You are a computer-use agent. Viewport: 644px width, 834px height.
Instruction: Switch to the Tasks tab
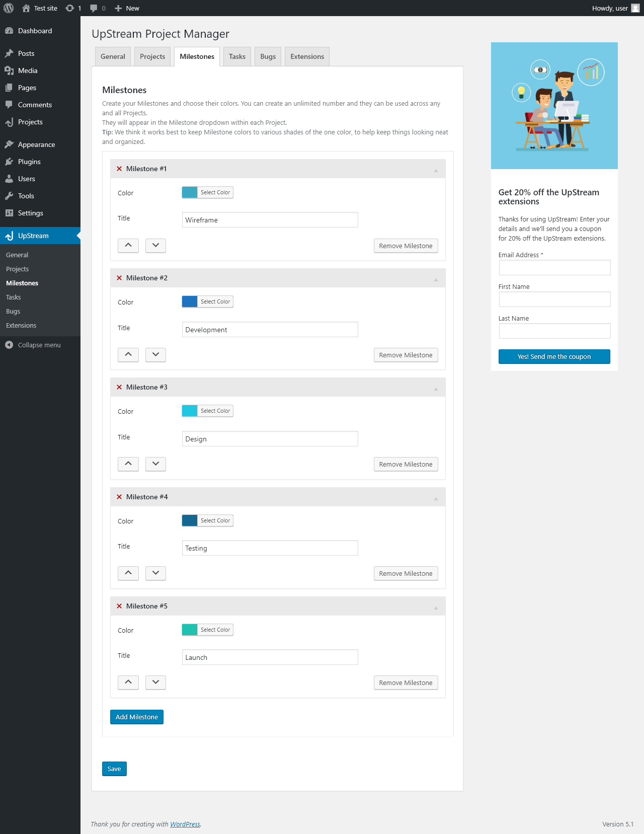click(237, 56)
